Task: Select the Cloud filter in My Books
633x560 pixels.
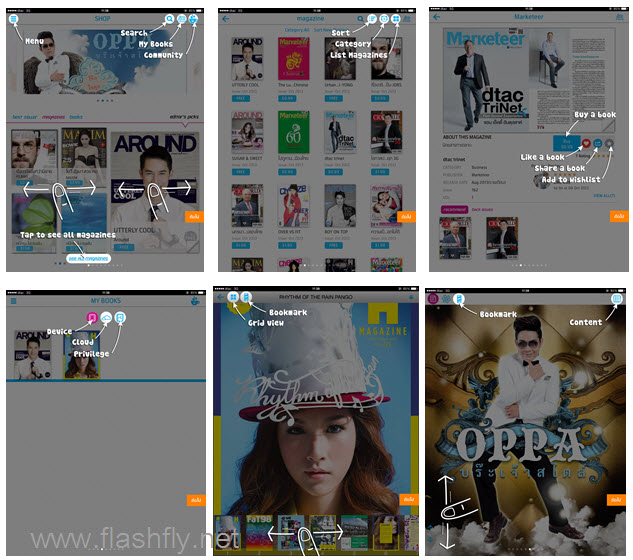Action: [105, 317]
